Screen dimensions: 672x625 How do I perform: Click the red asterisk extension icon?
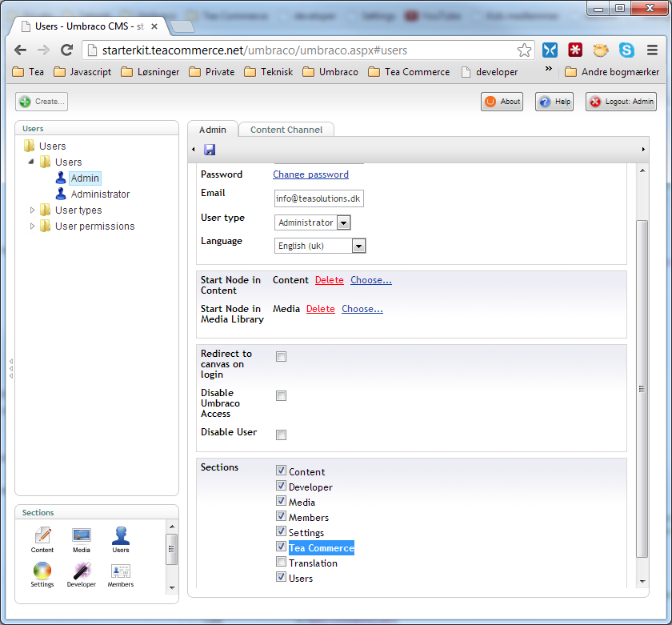(575, 50)
